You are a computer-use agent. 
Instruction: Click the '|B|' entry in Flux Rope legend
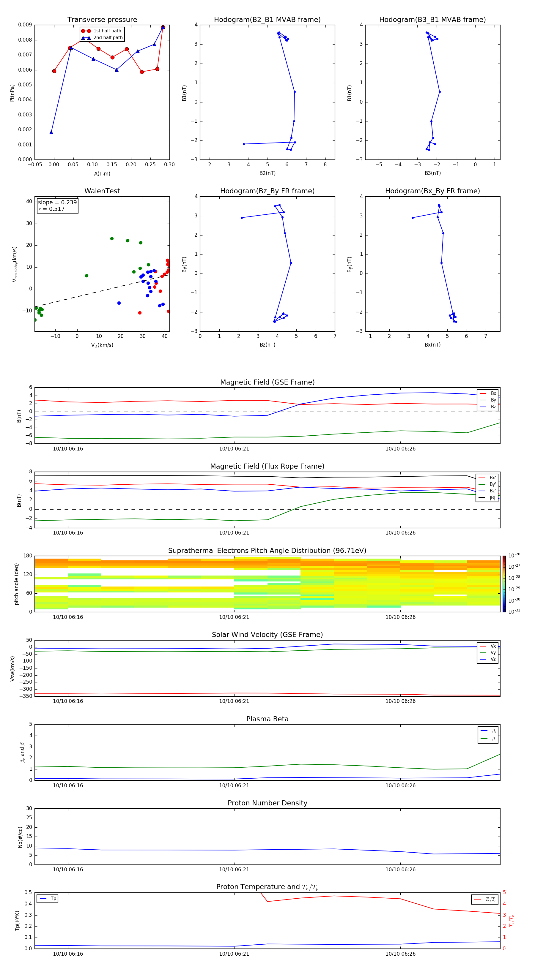pos(487,498)
